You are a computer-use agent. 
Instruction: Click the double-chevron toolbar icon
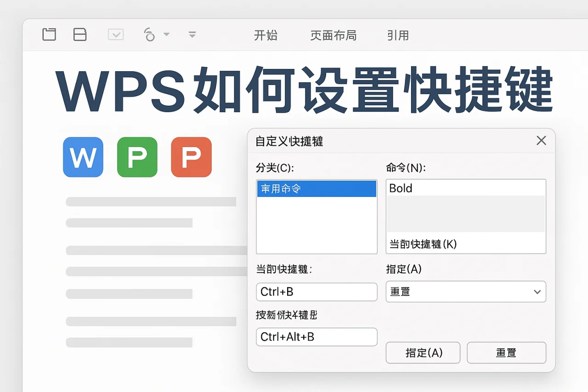192,34
